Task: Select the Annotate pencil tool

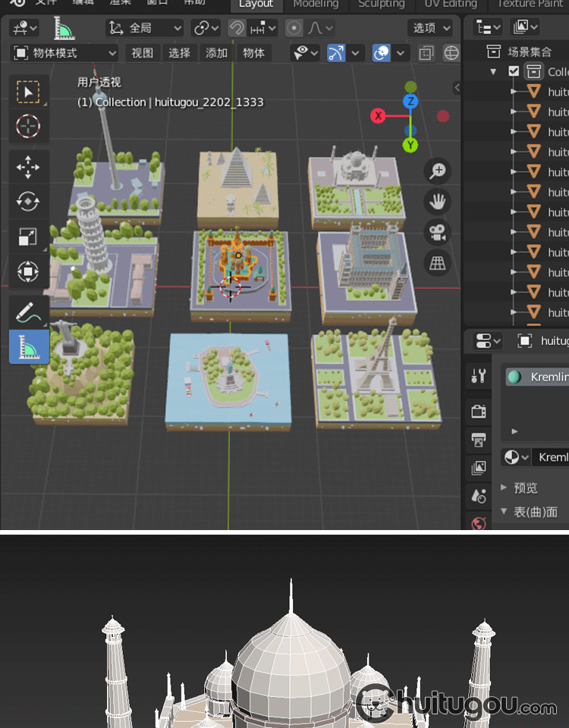Action: (x=28, y=312)
